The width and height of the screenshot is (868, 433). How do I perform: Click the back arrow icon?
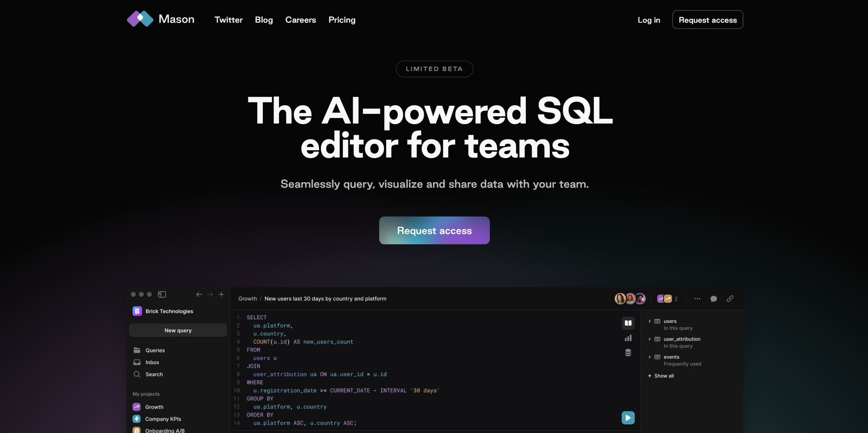199,294
